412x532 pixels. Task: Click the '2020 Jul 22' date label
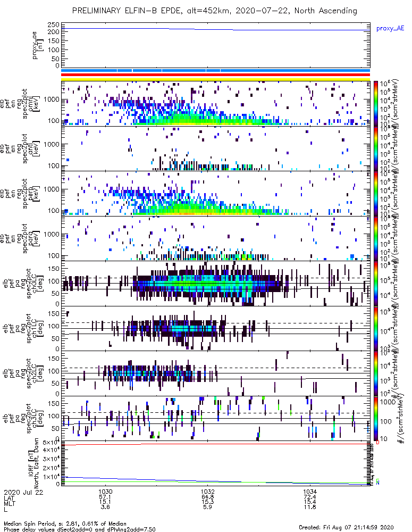point(23,492)
